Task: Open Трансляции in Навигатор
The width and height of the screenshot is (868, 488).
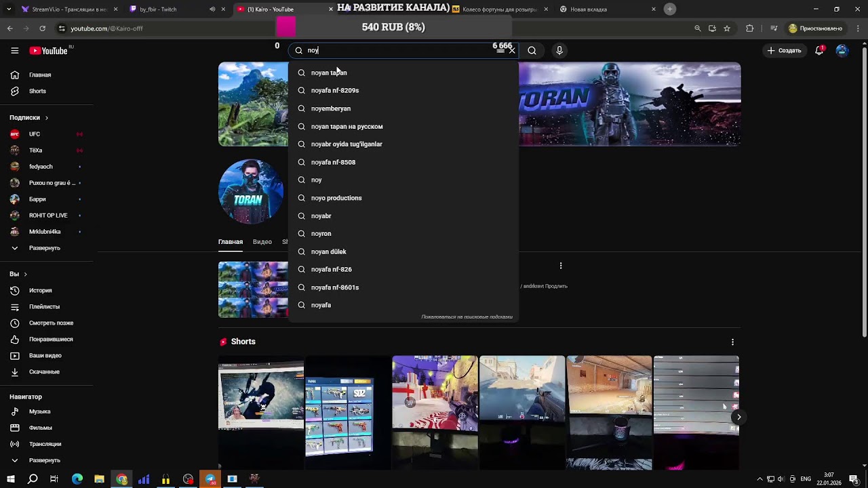Action: [x=46, y=444]
